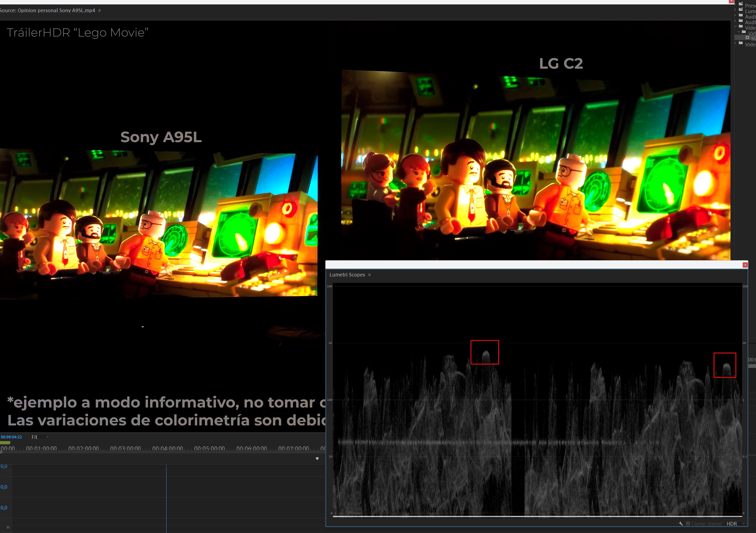Click the expanded Video folder icon
This screenshot has width=756, height=533.
(741, 26)
